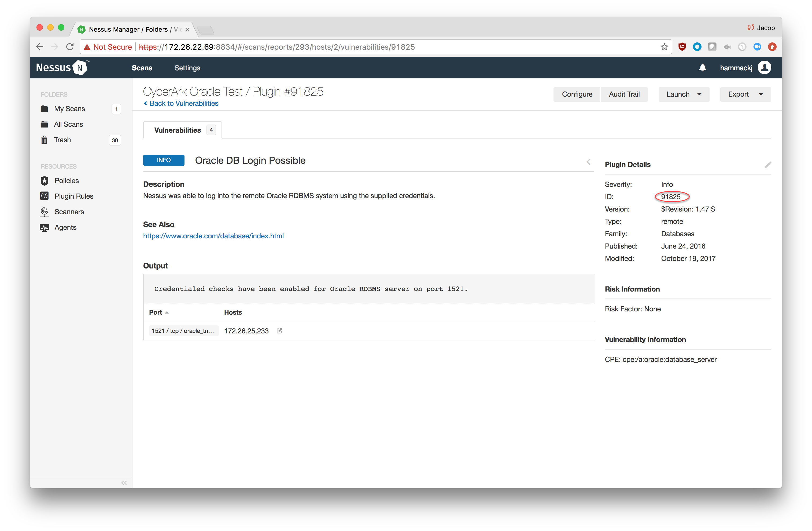Screen dimensions: 812x531
Task: Open the user profile avatar icon
Action: pos(764,68)
